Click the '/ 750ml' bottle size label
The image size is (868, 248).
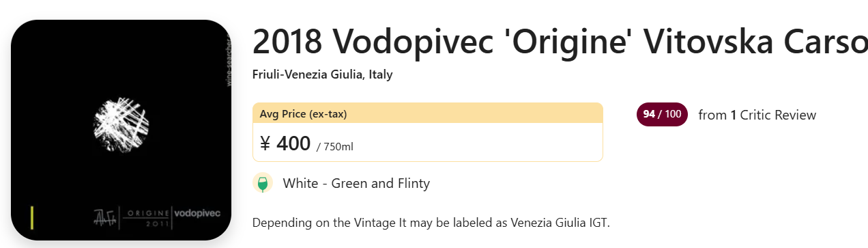(x=335, y=146)
